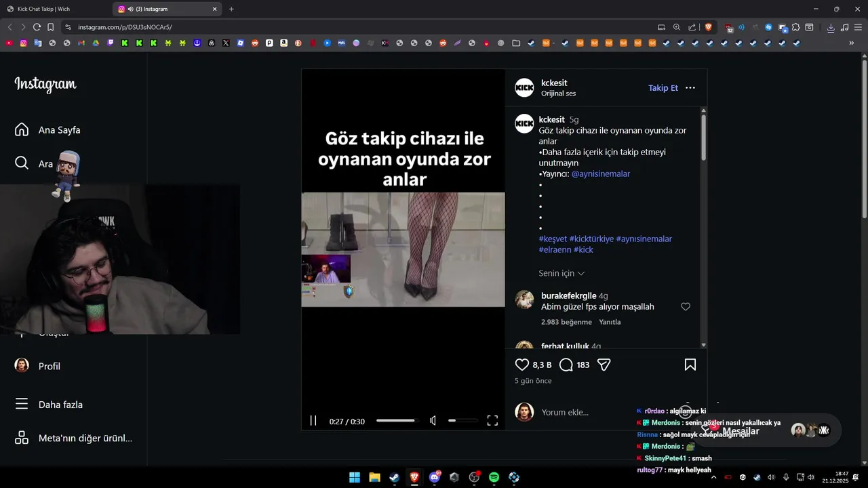
Task: Open the X (Twitter) bookmark
Action: point(226,43)
